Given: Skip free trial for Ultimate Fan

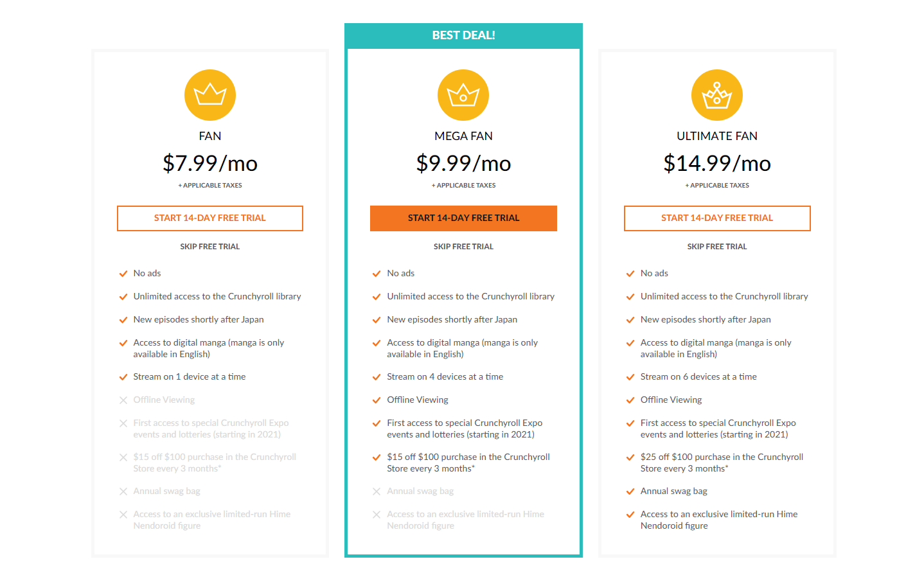Looking at the screenshot, I should click(x=716, y=247).
